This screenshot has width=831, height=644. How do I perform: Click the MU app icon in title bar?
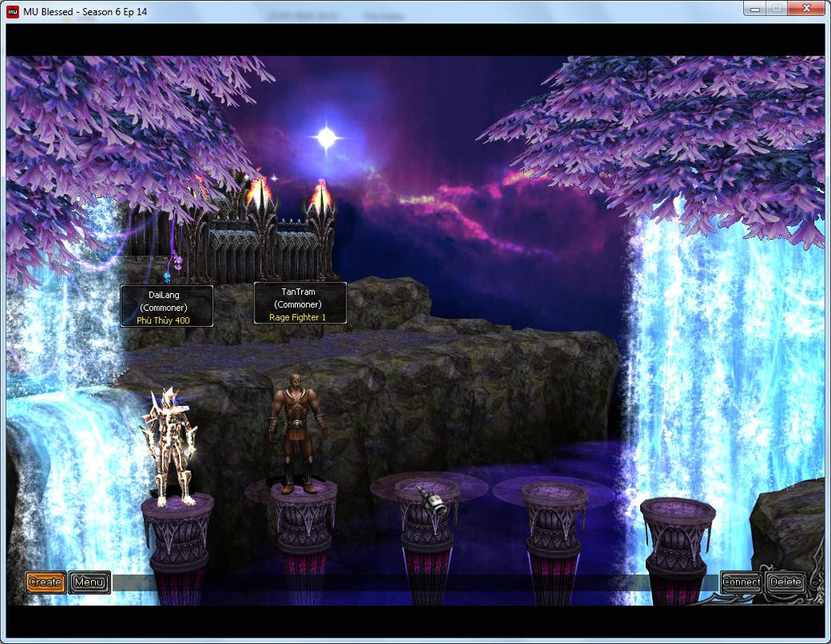[13, 11]
